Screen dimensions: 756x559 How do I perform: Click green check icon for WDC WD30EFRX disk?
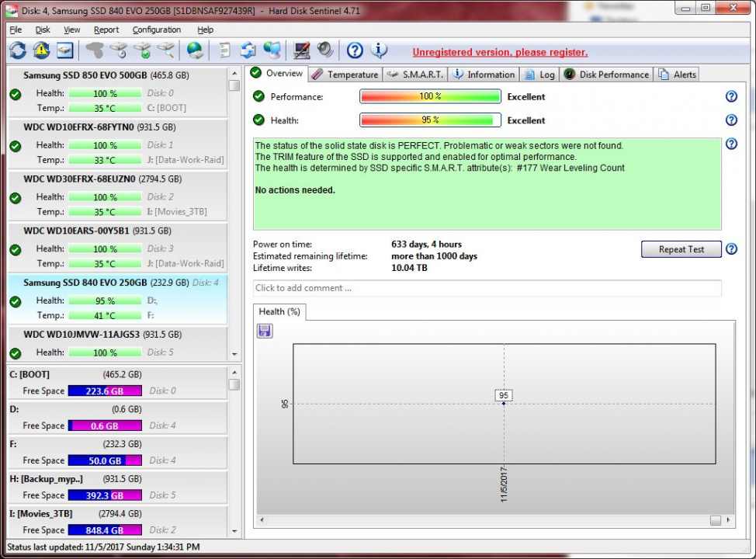click(x=16, y=198)
